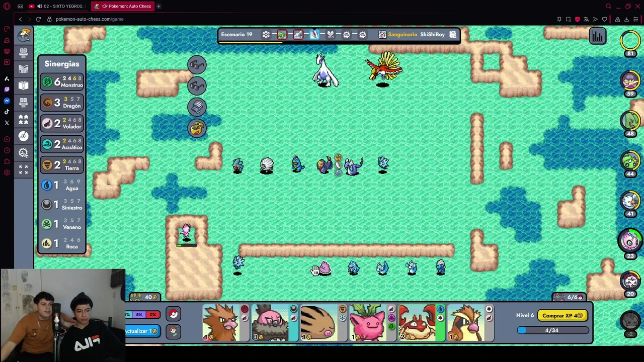The image size is (644, 362).
Task: Click the Tierra synergy icon
Action: [x=47, y=164]
